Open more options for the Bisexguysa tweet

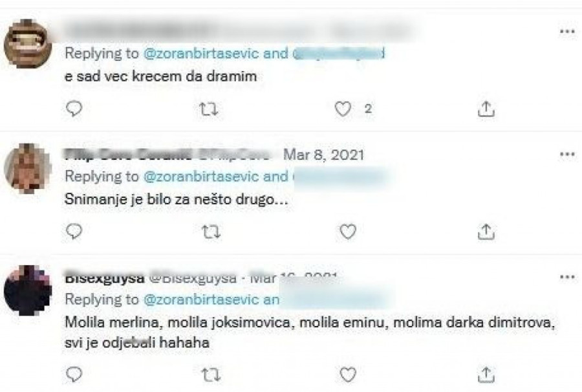coord(567,277)
